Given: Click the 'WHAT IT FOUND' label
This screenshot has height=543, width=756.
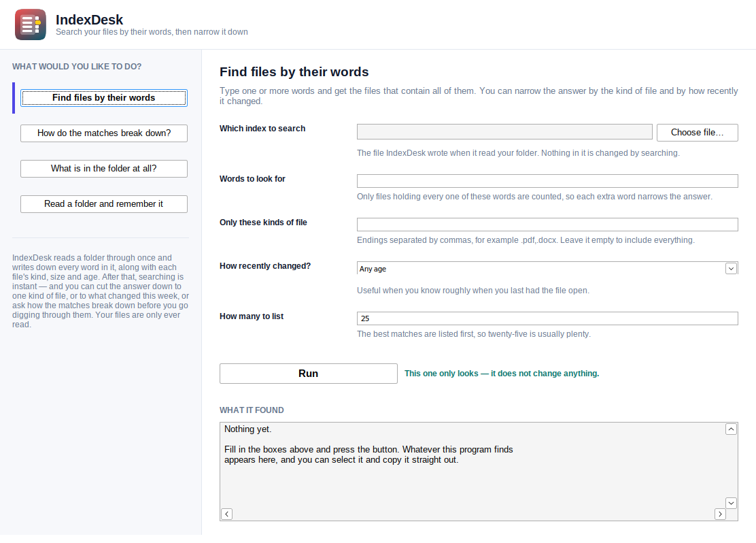Looking at the screenshot, I should tap(252, 410).
